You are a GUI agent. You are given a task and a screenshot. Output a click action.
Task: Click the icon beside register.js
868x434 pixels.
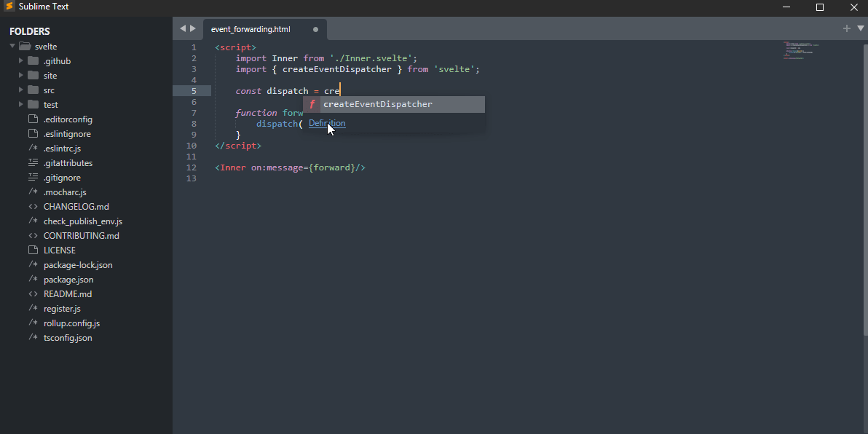pos(33,308)
